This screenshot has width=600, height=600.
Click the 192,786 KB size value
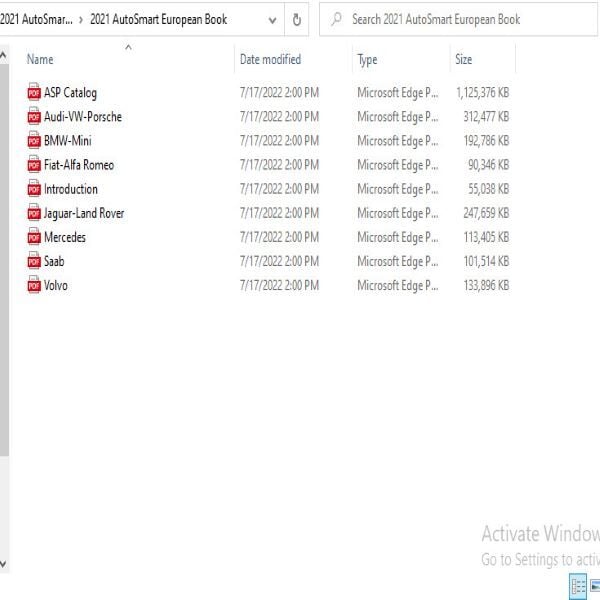click(x=486, y=140)
